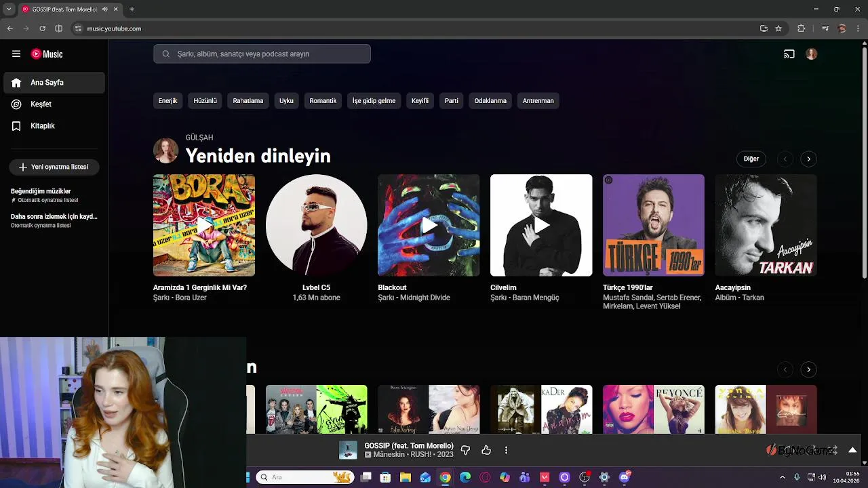Bookmark this page with the star
868x488 pixels.
pyautogui.click(x=778, y=28)
